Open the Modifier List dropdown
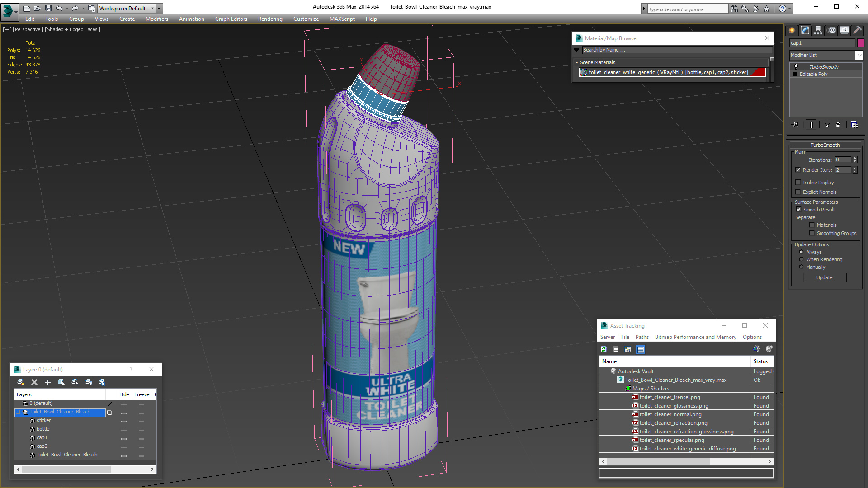 (x=859, y=55)
